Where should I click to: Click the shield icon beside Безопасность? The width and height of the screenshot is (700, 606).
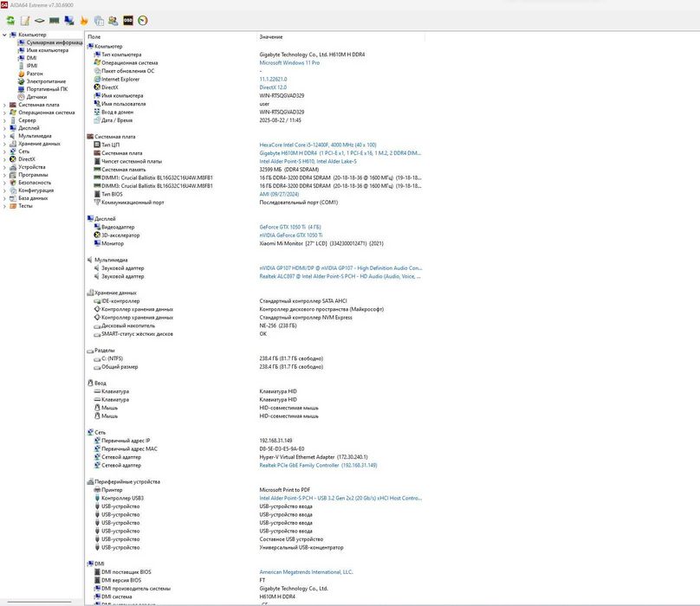[x=13, y=183]
